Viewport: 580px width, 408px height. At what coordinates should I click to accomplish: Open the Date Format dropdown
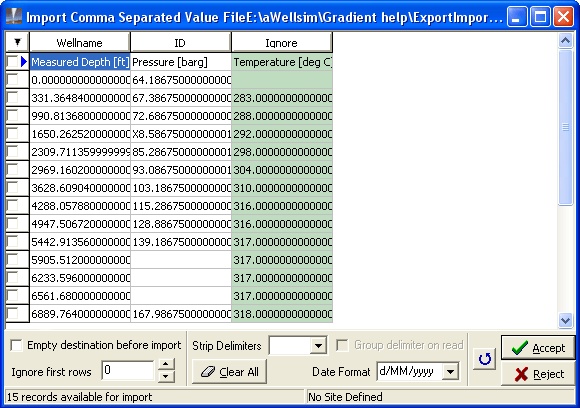[x=450, y=371]
